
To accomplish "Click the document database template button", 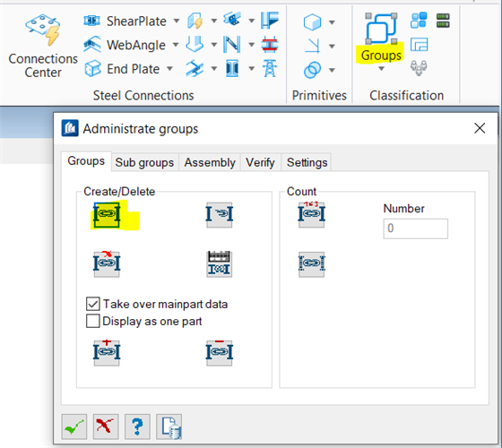I will click(169, 426).
